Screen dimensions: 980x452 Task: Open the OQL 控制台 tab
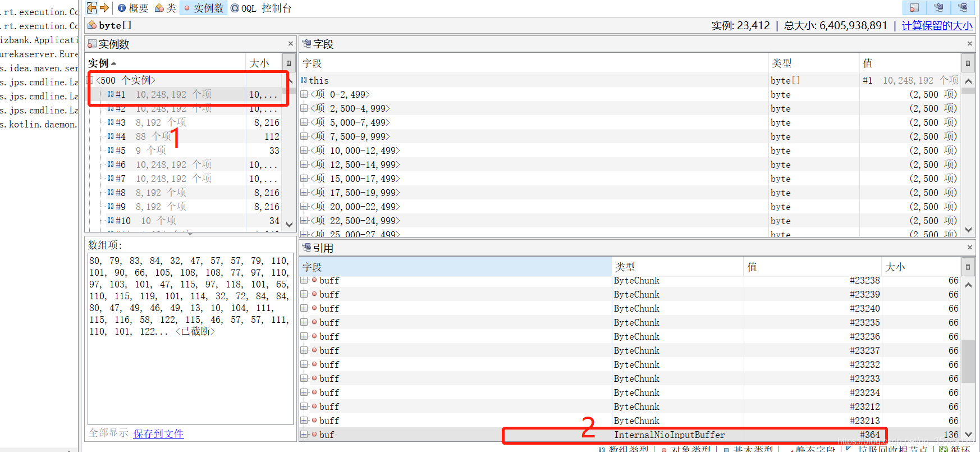pos(261,8)
